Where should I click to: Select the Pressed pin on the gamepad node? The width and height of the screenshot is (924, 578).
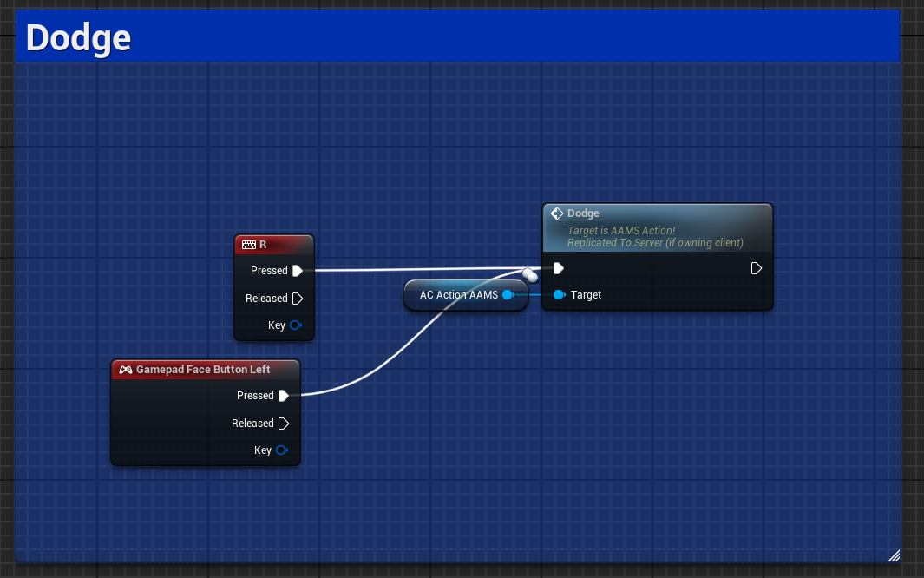(285, 395)
